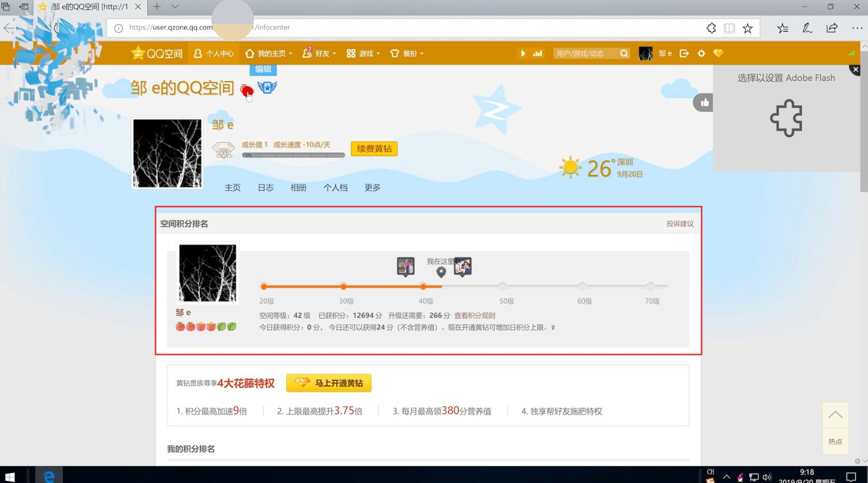Screen dimensions: 868x483
Task: Click the blue winged star badge
Action: click(267, 87)
